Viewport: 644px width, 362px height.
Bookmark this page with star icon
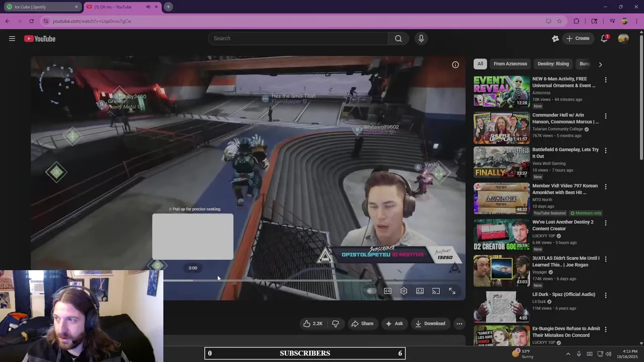coord(559,21)
